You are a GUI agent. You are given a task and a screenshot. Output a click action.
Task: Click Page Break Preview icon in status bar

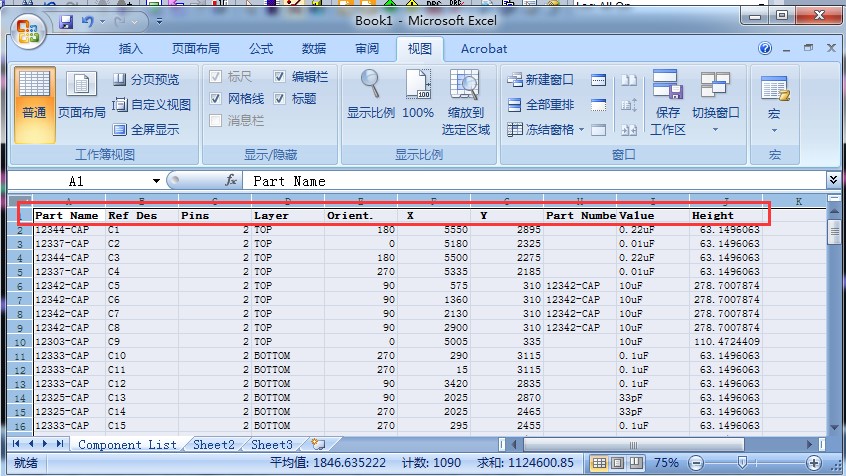point(637,463)
